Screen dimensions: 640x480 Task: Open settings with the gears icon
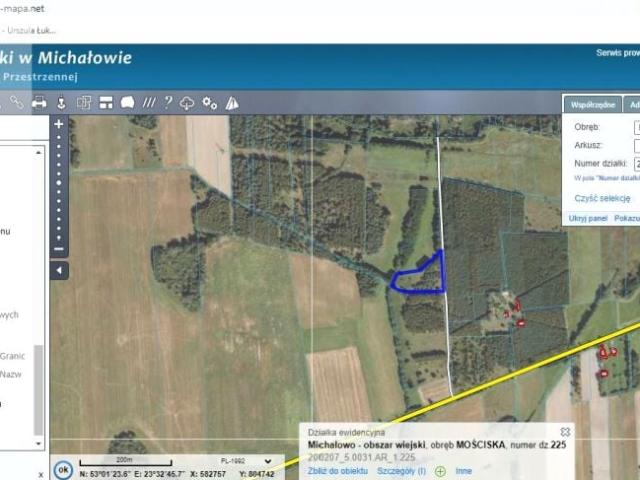coord(209,102)
